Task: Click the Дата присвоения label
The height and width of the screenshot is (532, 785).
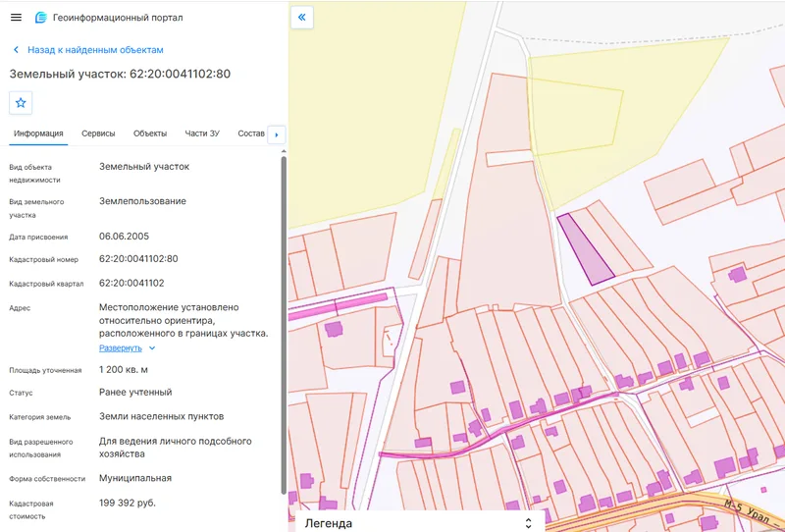Action: click(x=38, y=237)
